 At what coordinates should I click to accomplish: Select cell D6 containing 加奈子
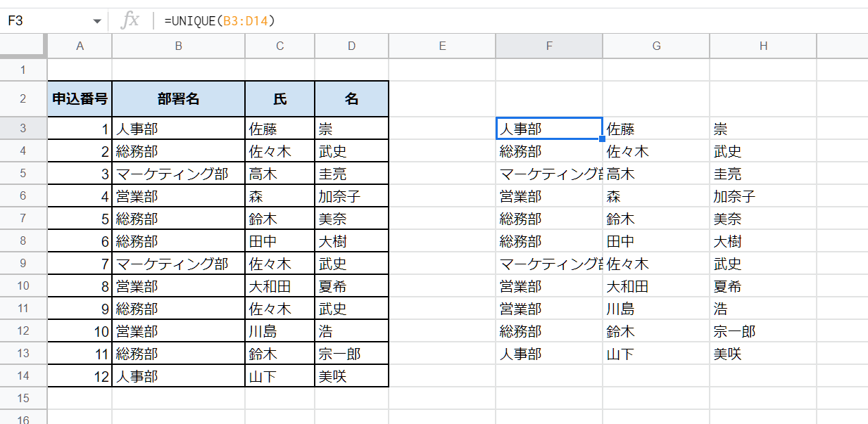(x=351, y=195)
